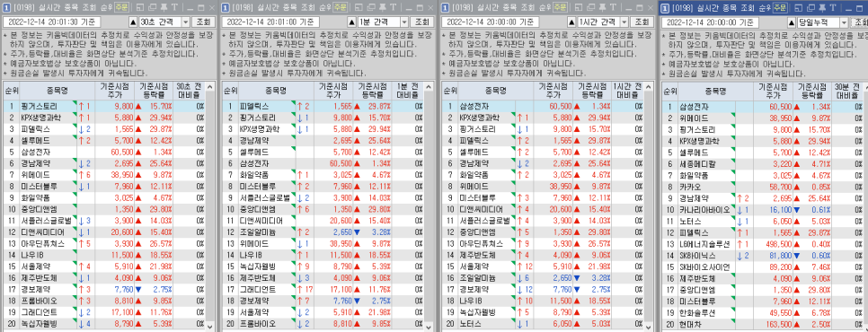Click the up-arrow button beside 1분 간격
This screenshot has width=868, height=332.
point(351,22)
